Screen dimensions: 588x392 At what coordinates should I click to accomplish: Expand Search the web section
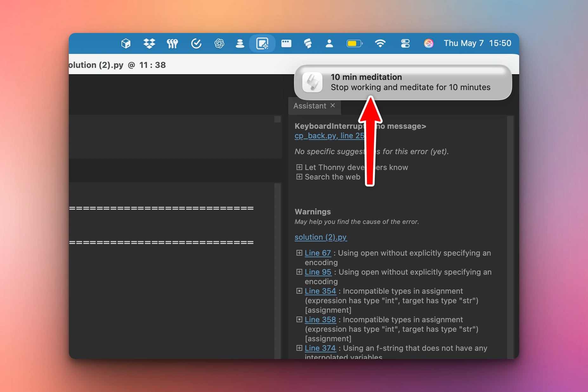(x=299, y=177)
